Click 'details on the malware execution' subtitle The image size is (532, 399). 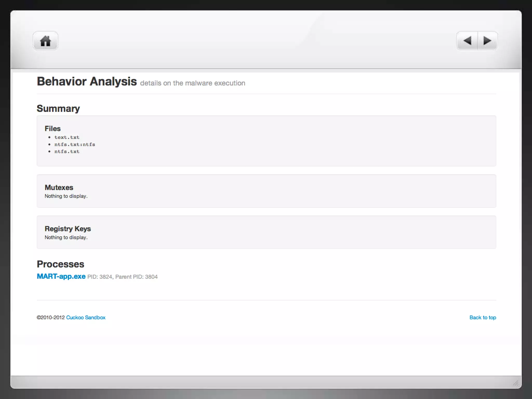tap(192, 83)
